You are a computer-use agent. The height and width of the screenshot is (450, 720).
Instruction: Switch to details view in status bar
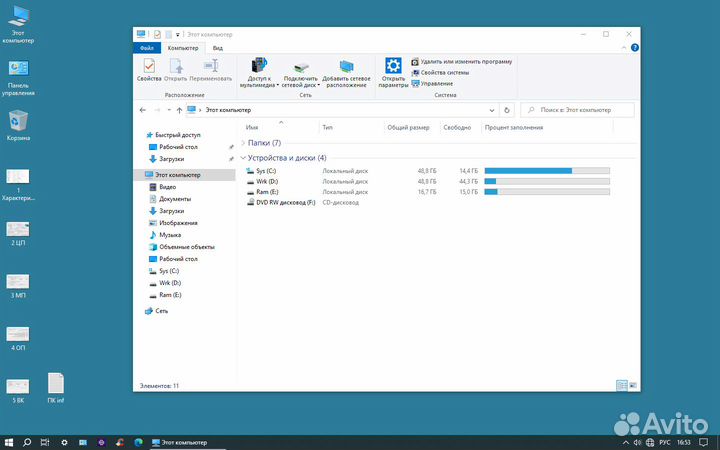[621, 385]
